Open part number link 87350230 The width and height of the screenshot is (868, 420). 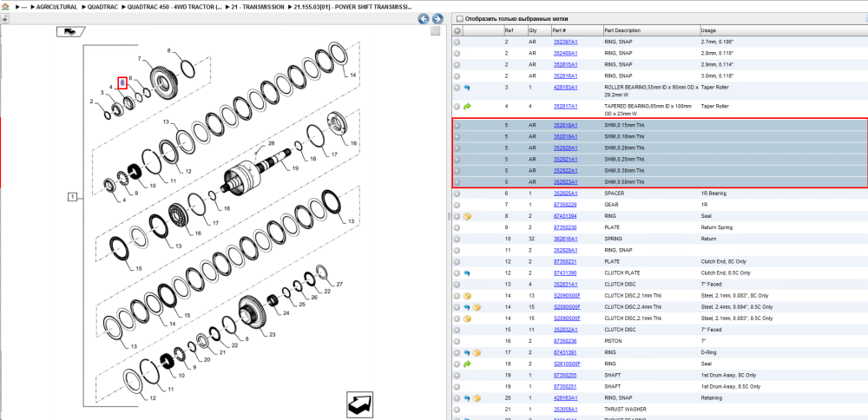pyautogui.click(x=565, y=227)
